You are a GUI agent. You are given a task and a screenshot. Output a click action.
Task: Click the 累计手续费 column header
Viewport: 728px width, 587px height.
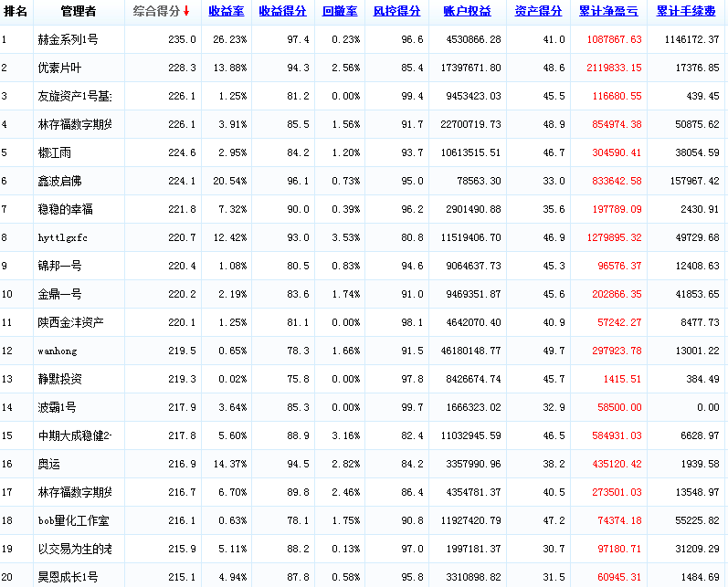(x=687, y=12)
